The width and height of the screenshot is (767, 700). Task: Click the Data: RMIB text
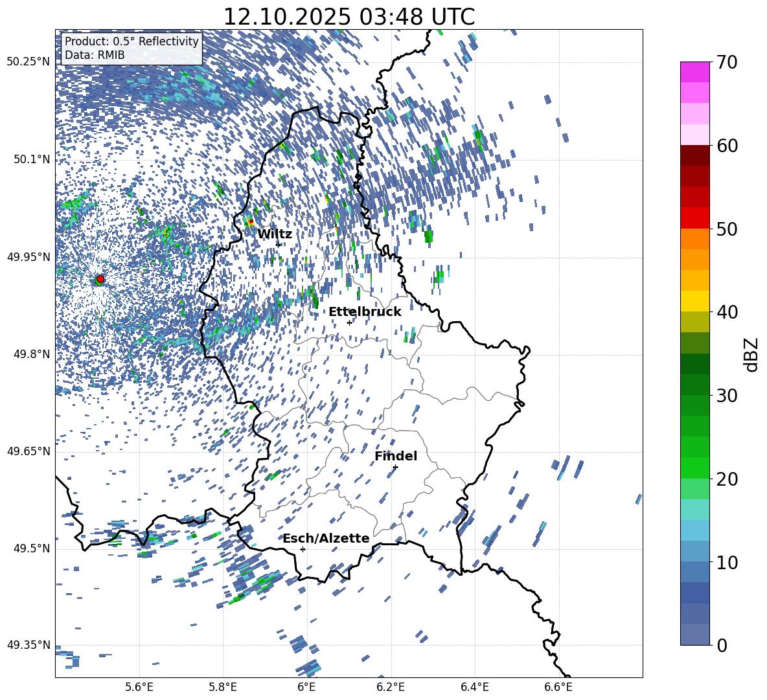point(95,55)
